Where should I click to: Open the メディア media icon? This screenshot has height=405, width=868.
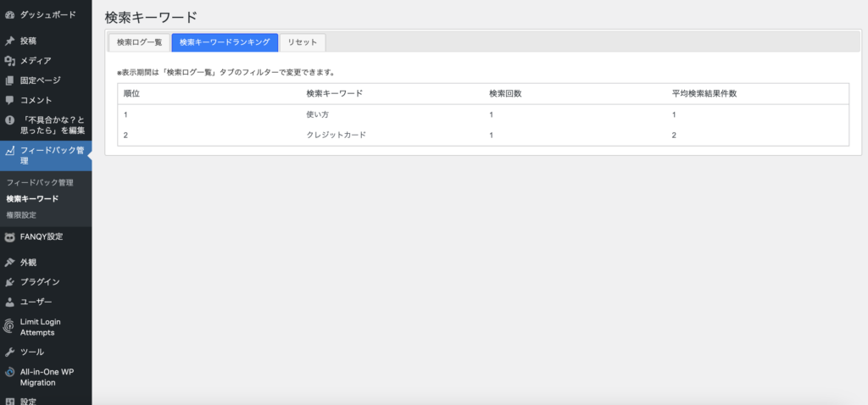click(x=9, y=61)
